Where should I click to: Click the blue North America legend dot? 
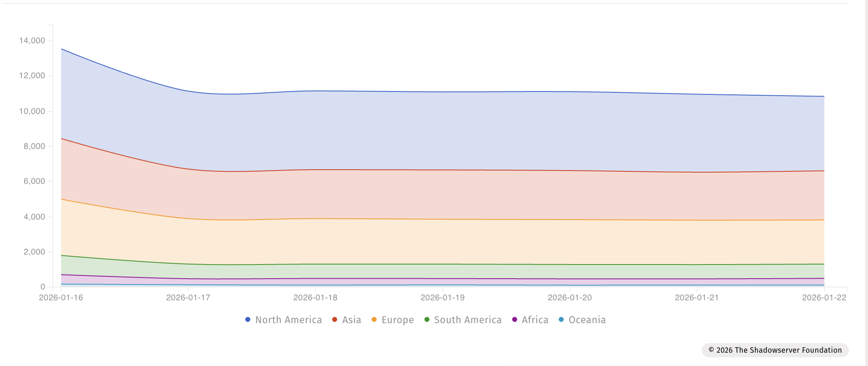tap(248, 319)
